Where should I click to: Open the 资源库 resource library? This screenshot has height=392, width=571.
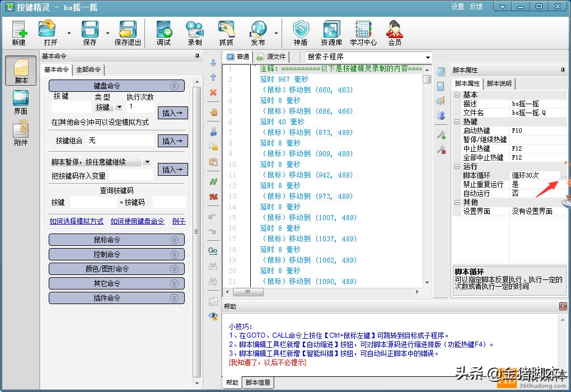(331, 32)
